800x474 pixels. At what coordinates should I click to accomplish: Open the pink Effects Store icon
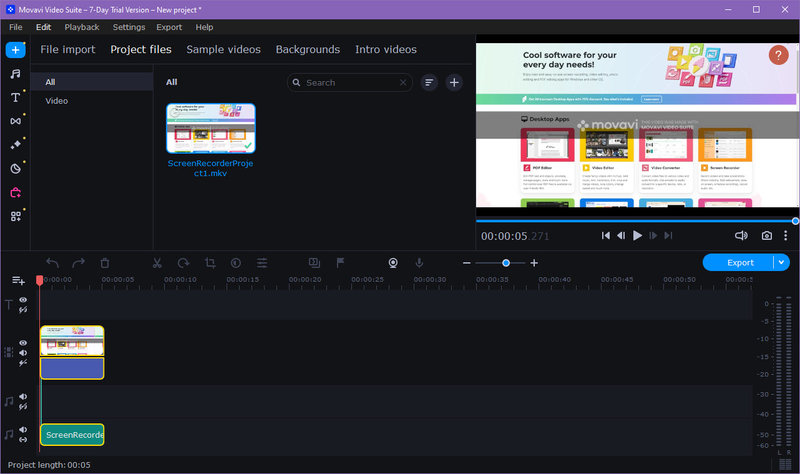coord(15,192)
